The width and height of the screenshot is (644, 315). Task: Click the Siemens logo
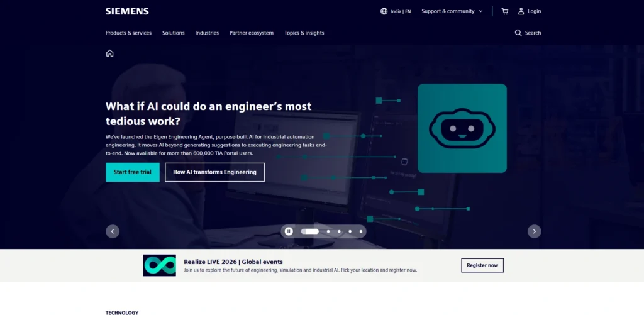coord(127,11)
